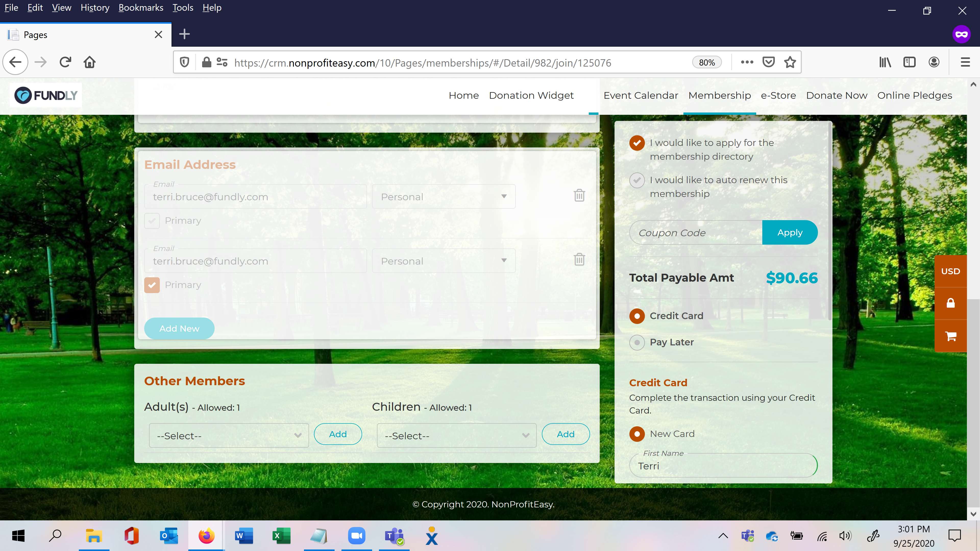
Task: Open the Donate Now page
Action: [x=837, y=95]
